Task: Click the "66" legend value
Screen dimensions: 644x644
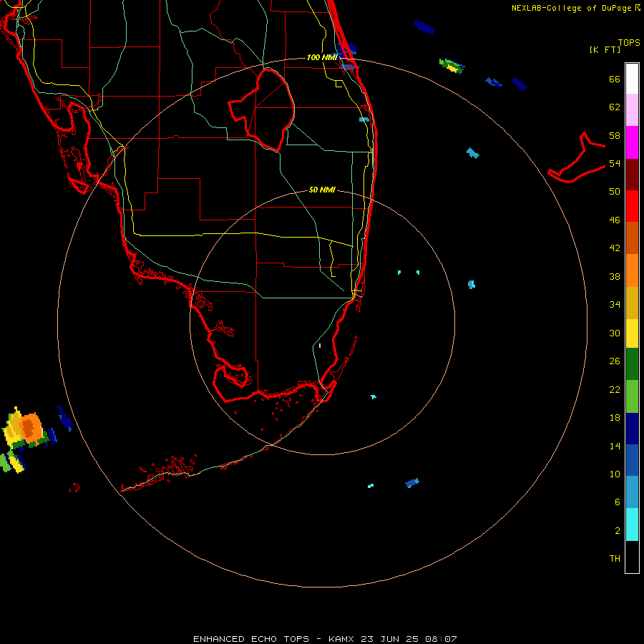Action: [615, 79]
